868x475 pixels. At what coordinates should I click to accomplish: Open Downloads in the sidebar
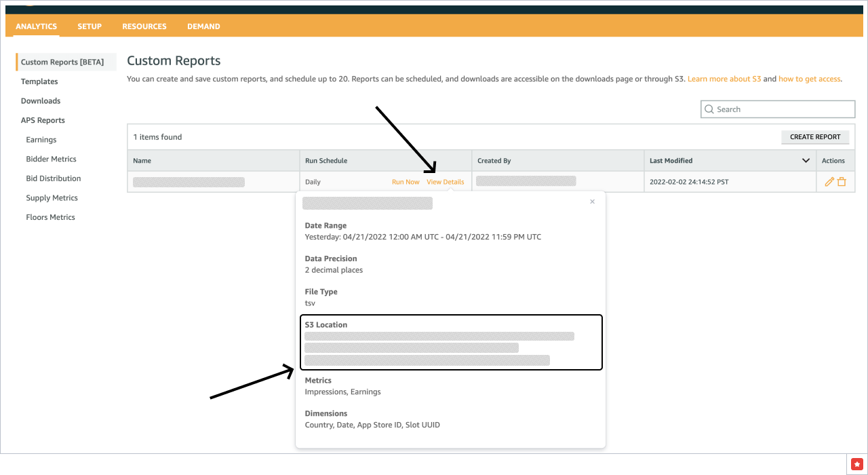point(41,101)
